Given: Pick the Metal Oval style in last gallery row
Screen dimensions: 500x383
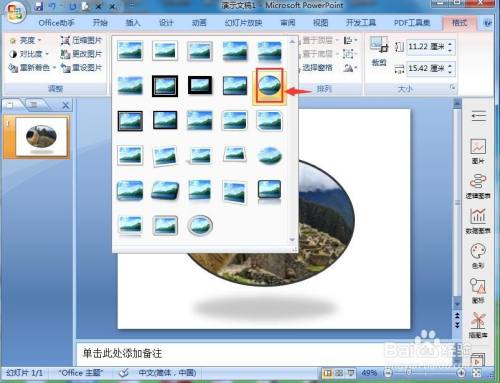Looking at the screenshot, I should tap(200, 226).
